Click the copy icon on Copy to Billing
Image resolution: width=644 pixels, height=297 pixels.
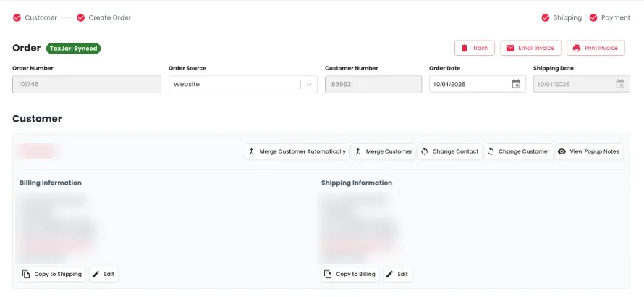click(328, 275)
